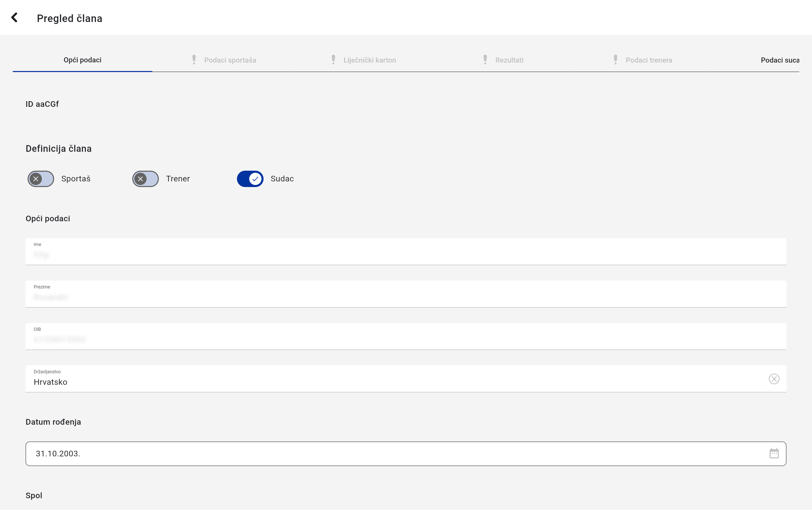The width and height of the screenshot is (812, 510).
Task: Click the alert icon beside Podaci trenera
Action: pos(615,60)
